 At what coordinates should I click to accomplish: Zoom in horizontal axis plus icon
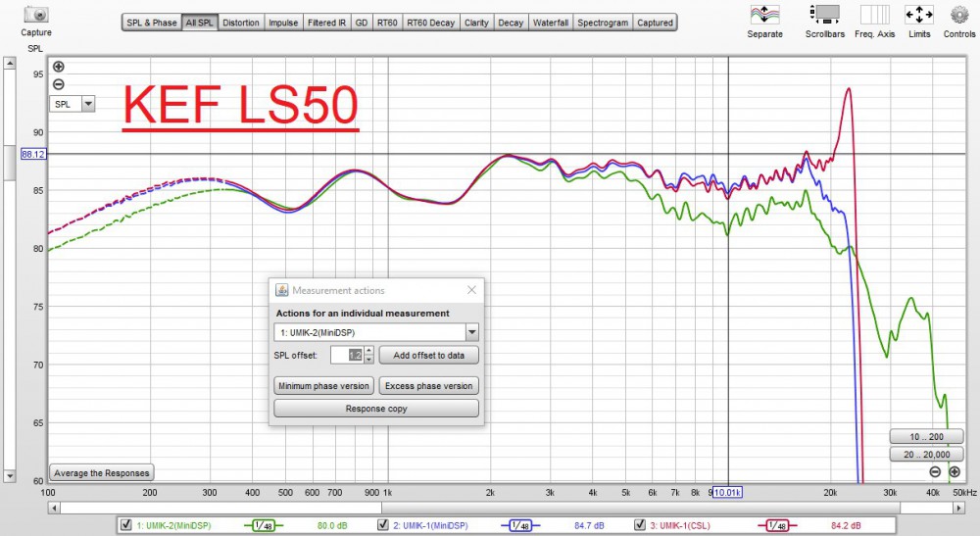955,471
